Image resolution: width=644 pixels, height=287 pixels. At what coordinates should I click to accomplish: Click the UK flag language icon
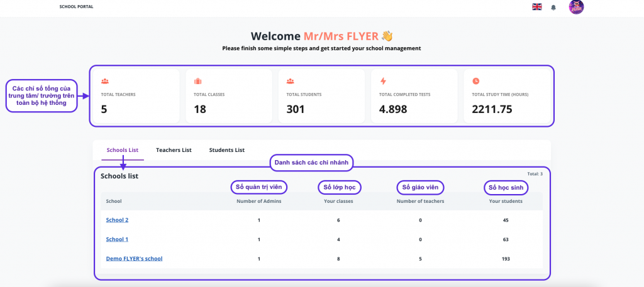[x=536, y=7]
